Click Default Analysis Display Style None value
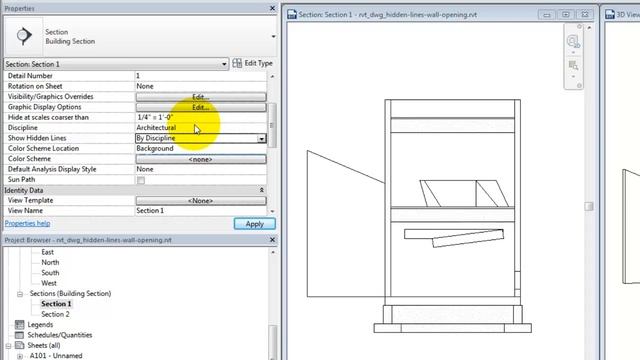 point(200,169)
